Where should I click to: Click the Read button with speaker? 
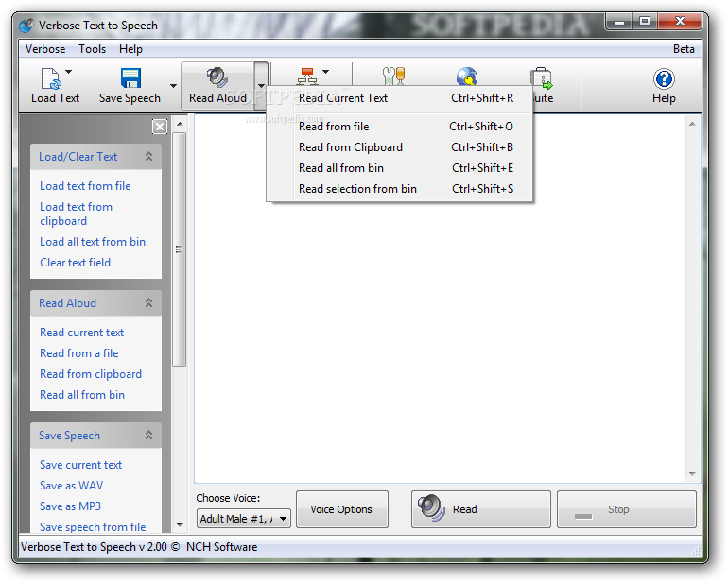coord(481,509)
